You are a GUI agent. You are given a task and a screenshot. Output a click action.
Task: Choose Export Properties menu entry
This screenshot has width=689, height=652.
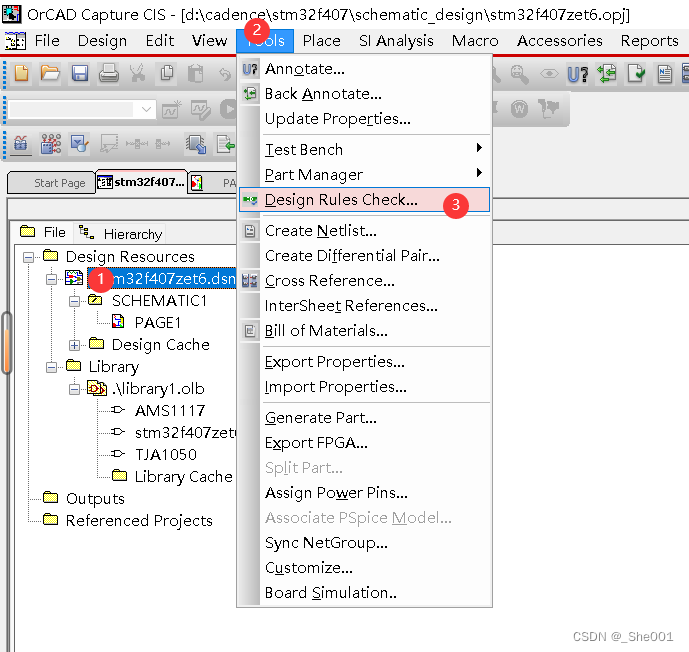click(364, 362)
